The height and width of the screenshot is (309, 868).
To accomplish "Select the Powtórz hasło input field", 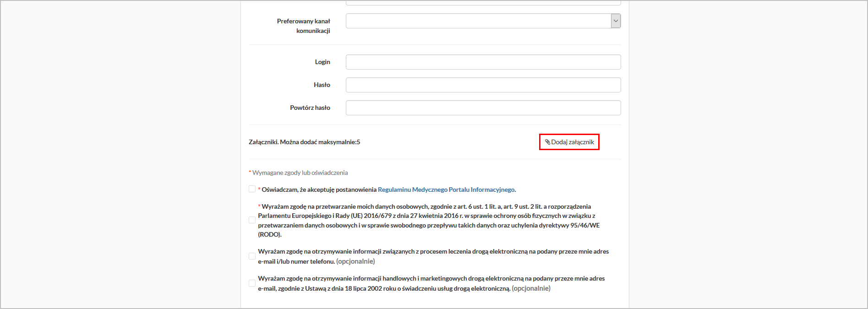I will [x=483, y=108].
